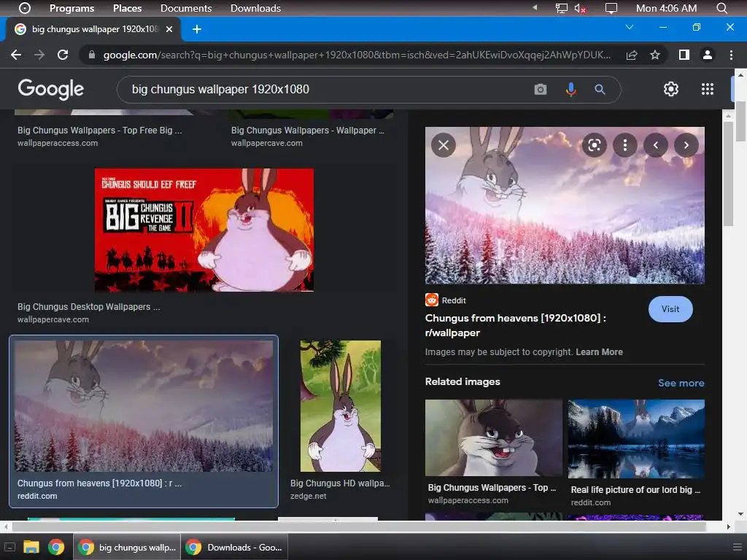
Task: Open the Places menu
Action: point(127,8)
